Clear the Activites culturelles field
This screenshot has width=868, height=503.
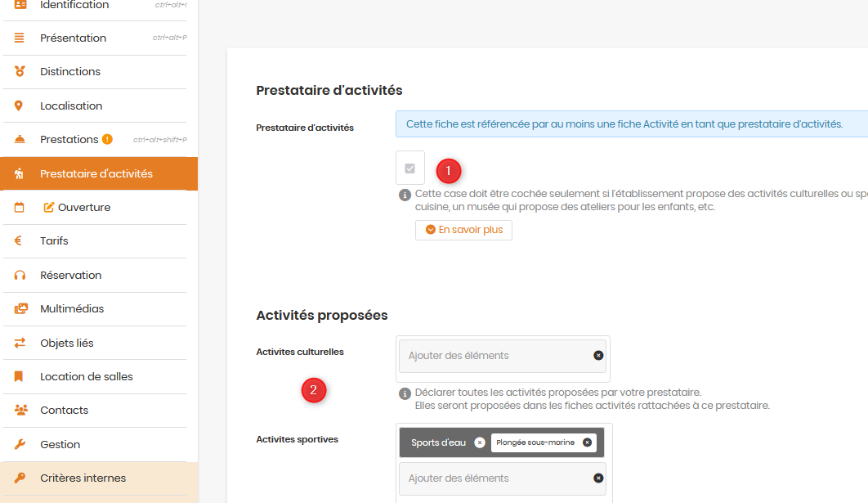(x=598, y=356)
